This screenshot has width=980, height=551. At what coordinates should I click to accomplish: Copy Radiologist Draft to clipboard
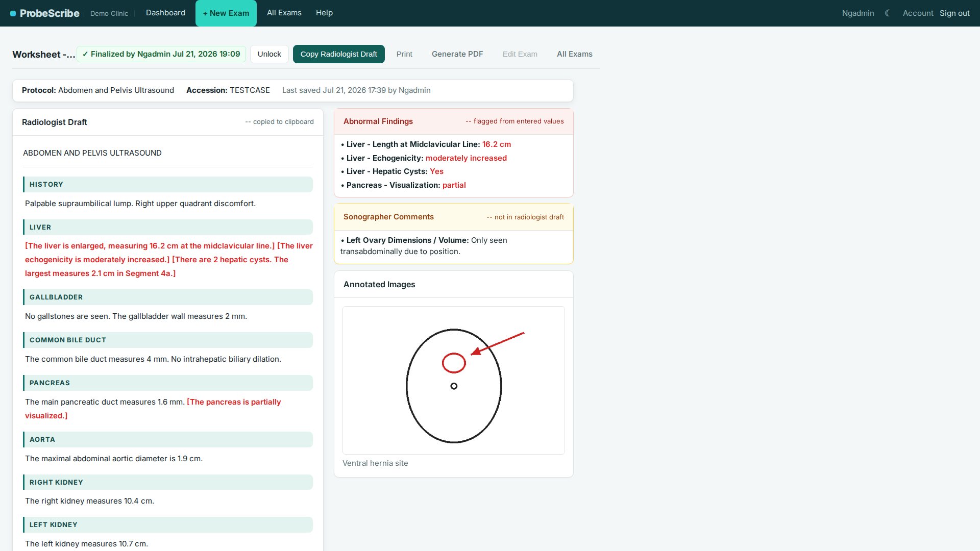(339, 54)
